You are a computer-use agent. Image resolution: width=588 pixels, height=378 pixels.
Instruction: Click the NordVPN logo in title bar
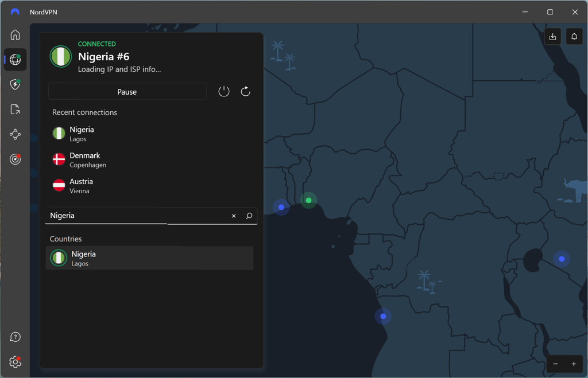15,12
